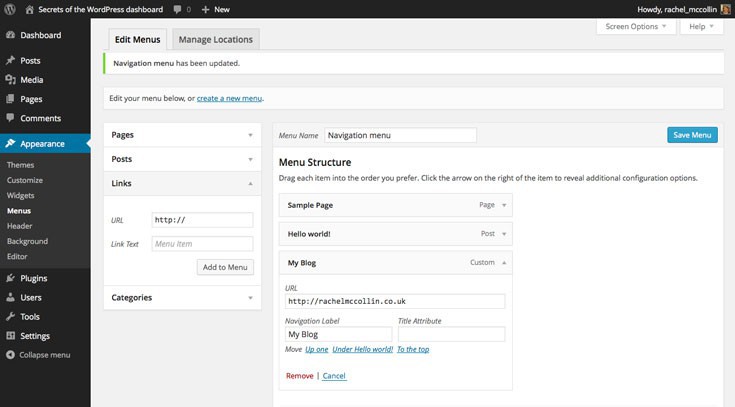Viewport: 735px width, 407px height.
Task: Focus the Navigation Label field
Action: pyautogui.click(x=338, y=334)
